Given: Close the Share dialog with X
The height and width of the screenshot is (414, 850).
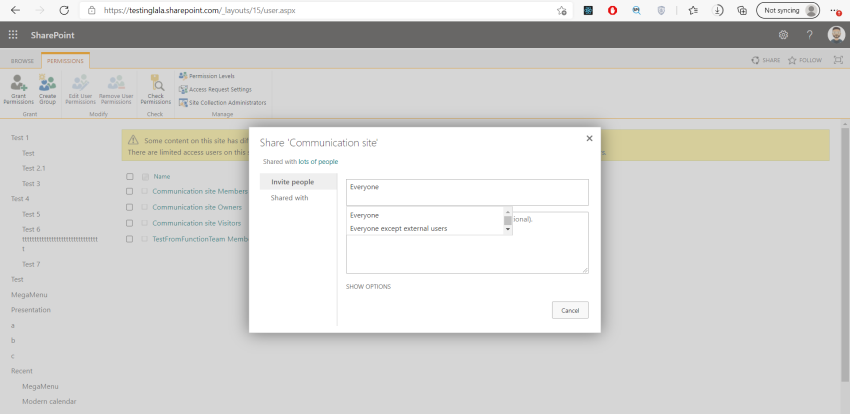Looking at the screenshot, I should (x=589, y=139).
